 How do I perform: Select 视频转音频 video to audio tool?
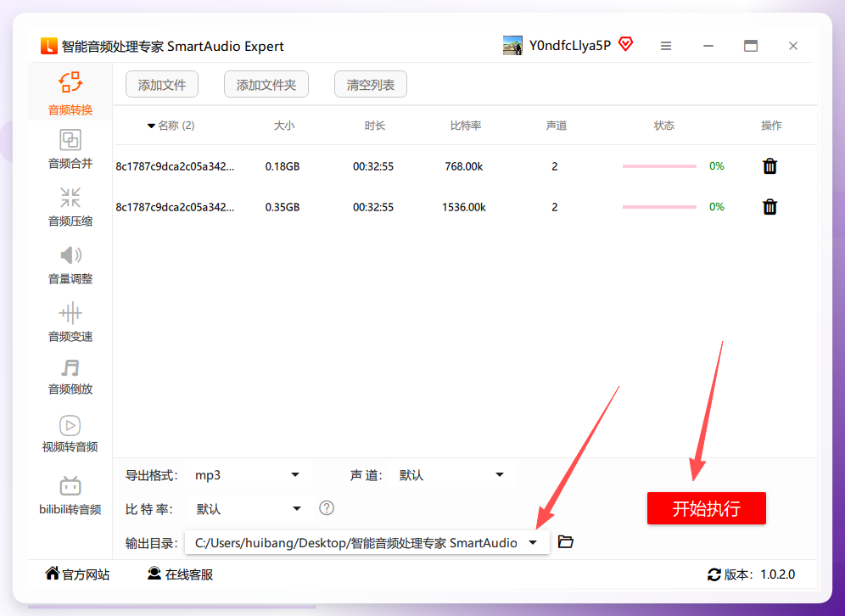[70, 434]
